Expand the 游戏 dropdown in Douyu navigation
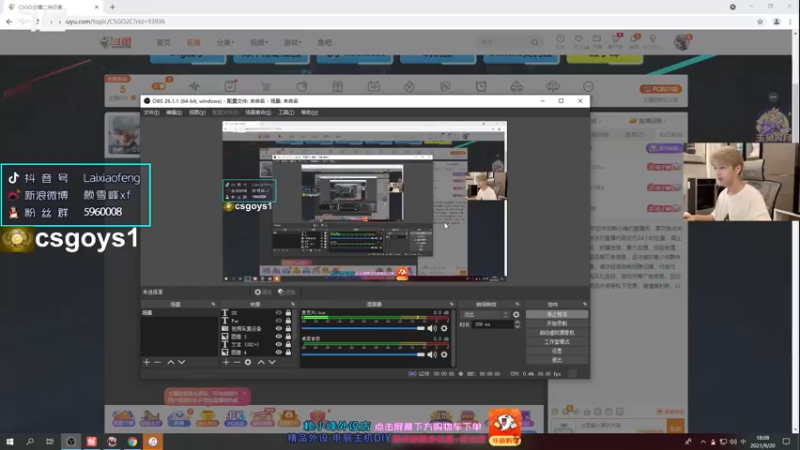The image size is (800, 450). (x=292, y=42)
